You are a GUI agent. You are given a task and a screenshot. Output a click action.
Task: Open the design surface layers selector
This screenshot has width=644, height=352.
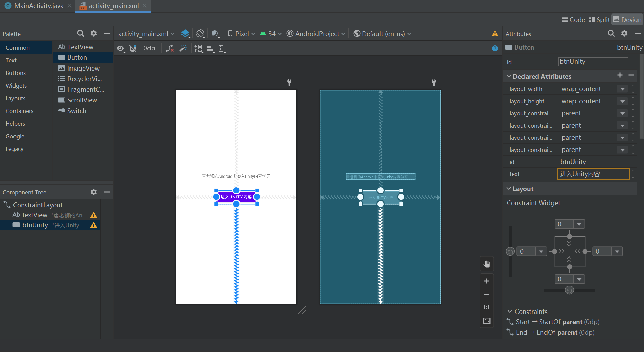(186, 34)
